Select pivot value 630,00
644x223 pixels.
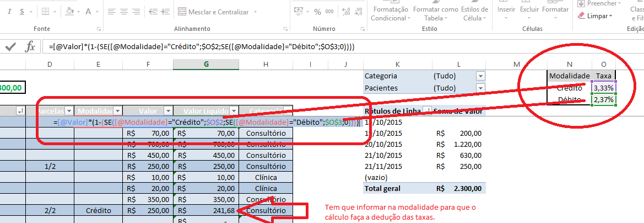(459, 155)
